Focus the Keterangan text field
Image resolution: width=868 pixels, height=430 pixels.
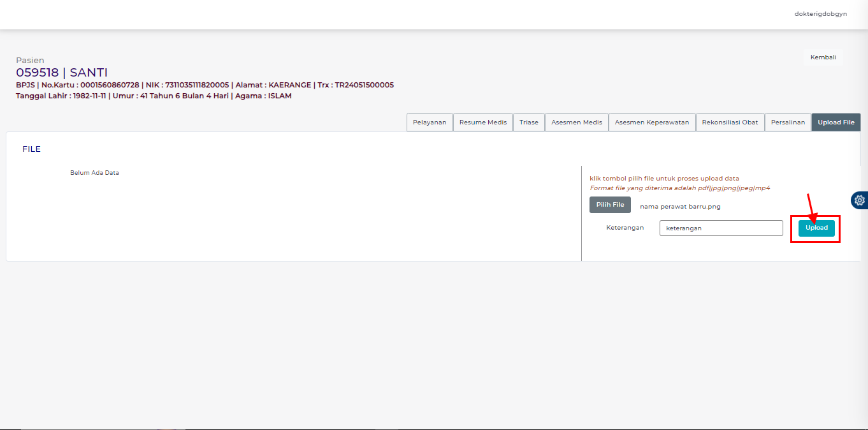(x=721, y=228)
